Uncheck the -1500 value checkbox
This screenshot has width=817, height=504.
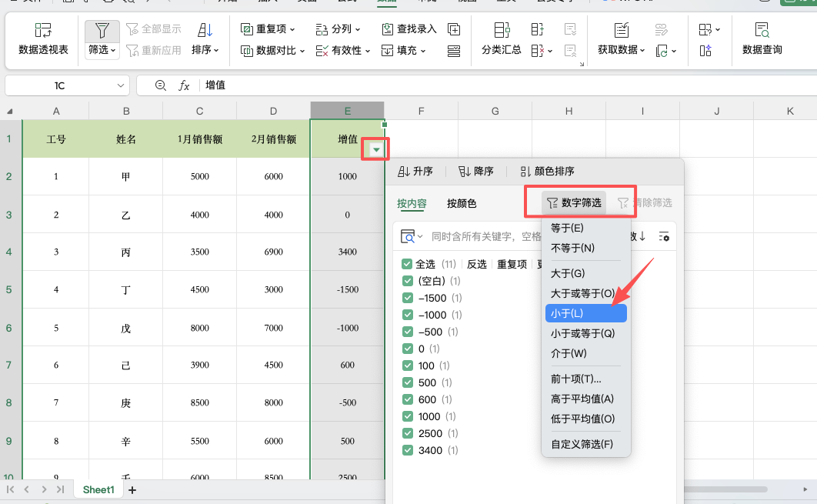[407, 298]
